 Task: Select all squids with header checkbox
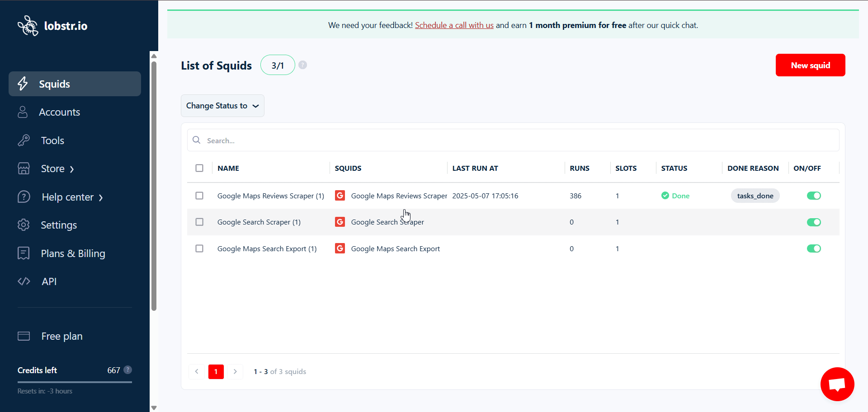pyautogui.click(x=199, y=168)
